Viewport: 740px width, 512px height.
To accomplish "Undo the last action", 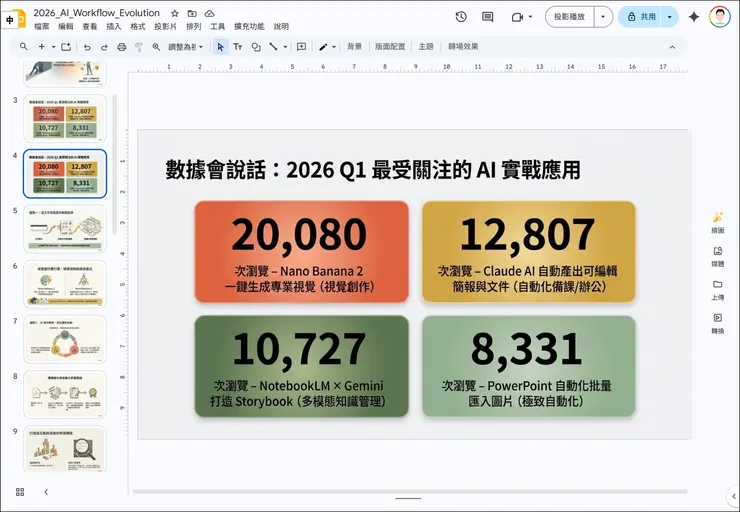I will coord(87,47).
